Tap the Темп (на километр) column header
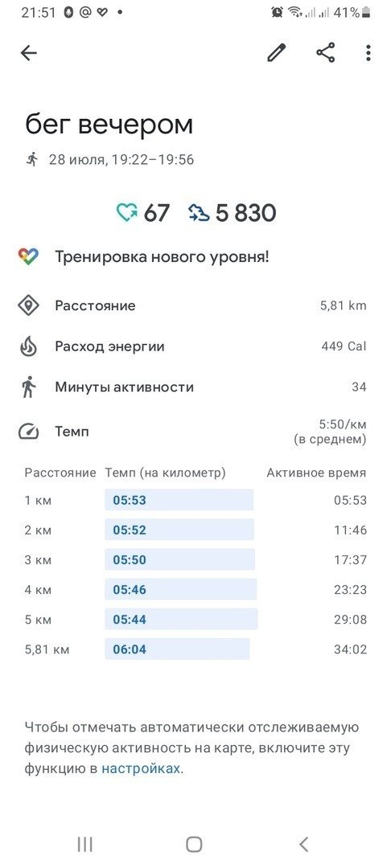The width and height of the screenshot is (391, 868). pos(165,473)
